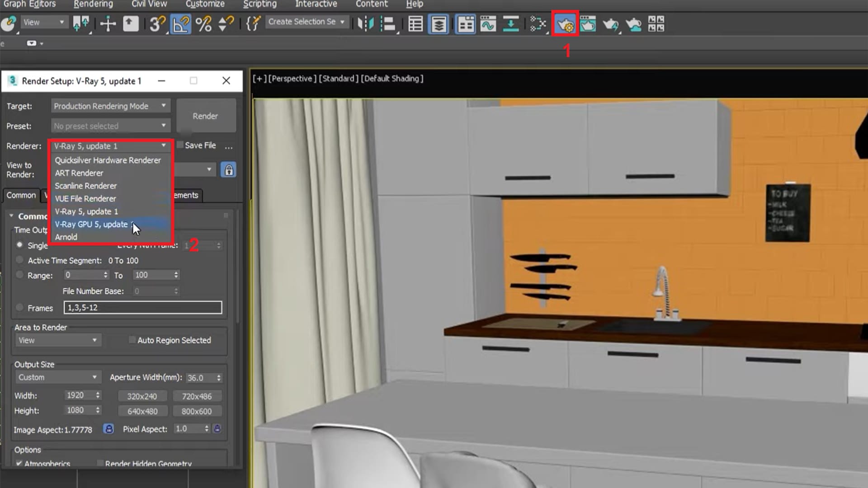Click the Save File button

tap(179, 145)
